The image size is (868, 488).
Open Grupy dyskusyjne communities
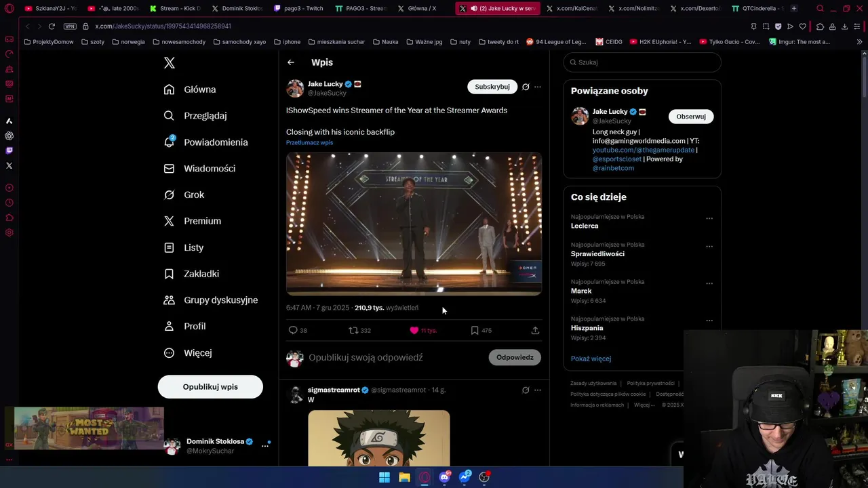point(211,300)
